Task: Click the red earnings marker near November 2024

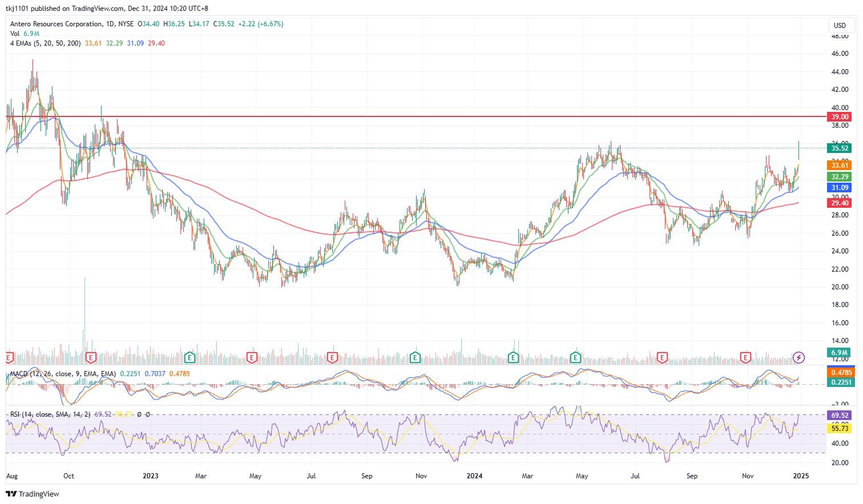Action: point(745,358)
